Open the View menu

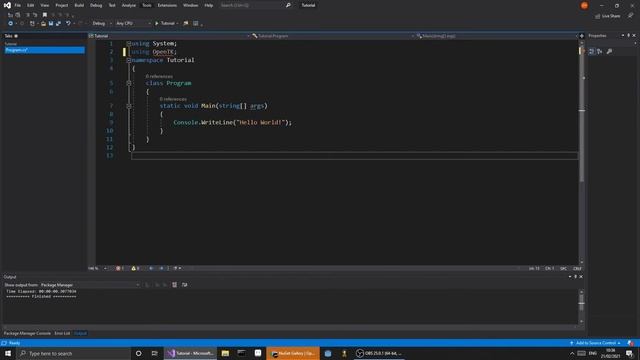[x=44, y=5]
